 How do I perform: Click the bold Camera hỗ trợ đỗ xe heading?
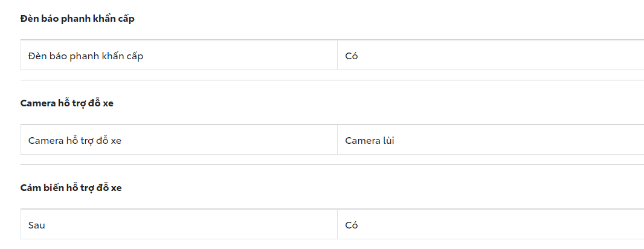click(x=67, y=103)
